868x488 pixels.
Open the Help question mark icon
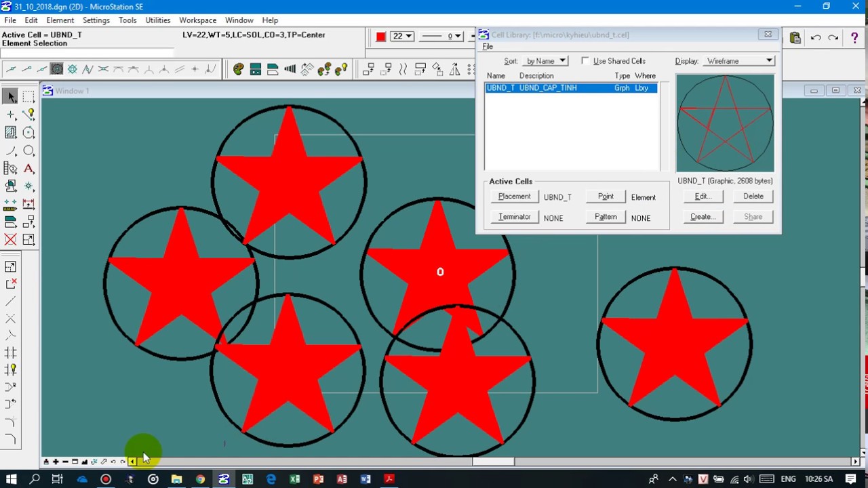(854, 38)
